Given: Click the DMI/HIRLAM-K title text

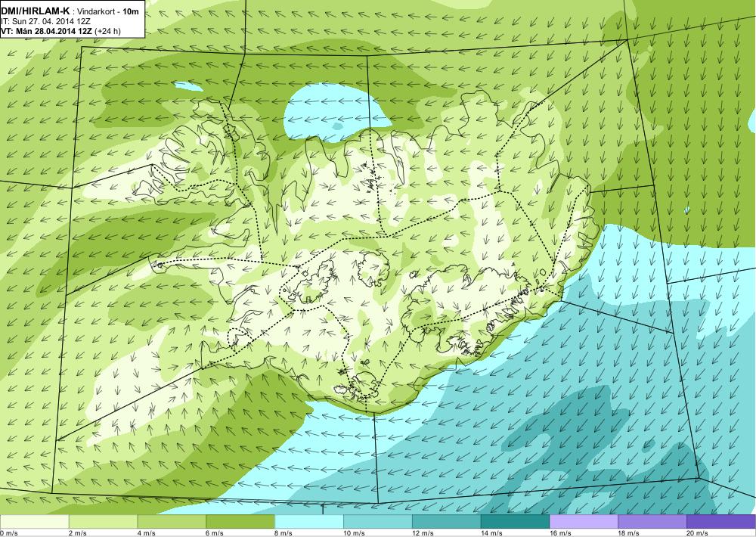Looking at the screenshot, I should point(36,11).
